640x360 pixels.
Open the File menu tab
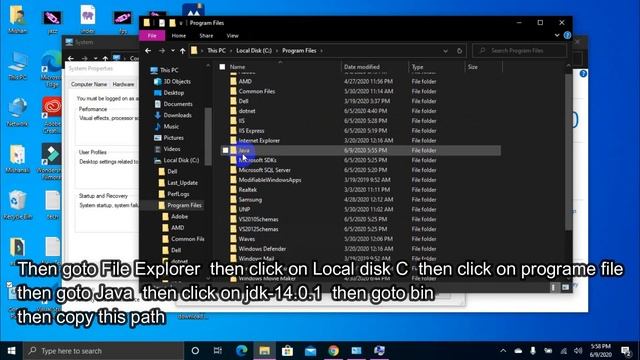tap(152, 36)
